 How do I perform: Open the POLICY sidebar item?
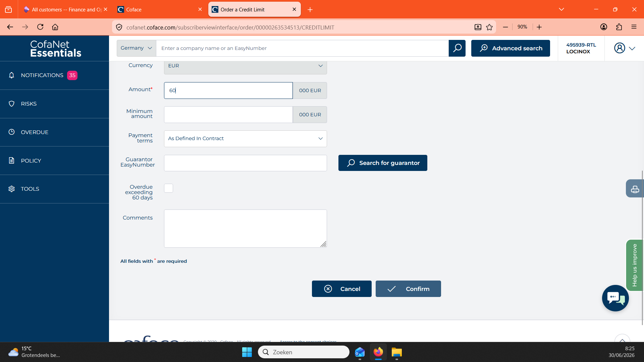click(x=54, y=161)
